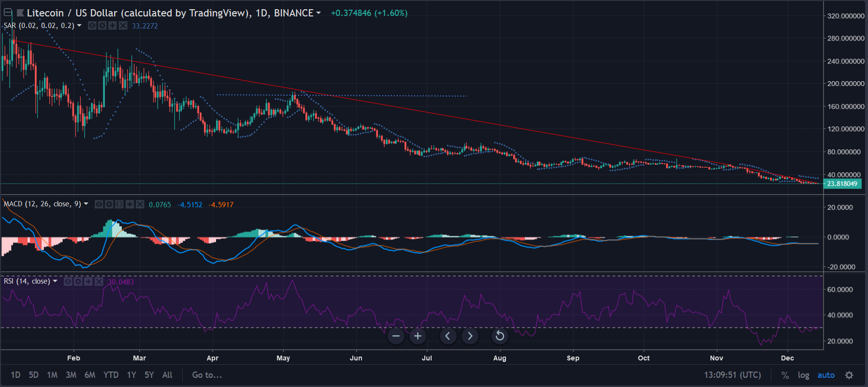The width and height of the screenshot is (868, 387).
Task: Collapse the chart legend with the minus box
Action: click(8, 13)
